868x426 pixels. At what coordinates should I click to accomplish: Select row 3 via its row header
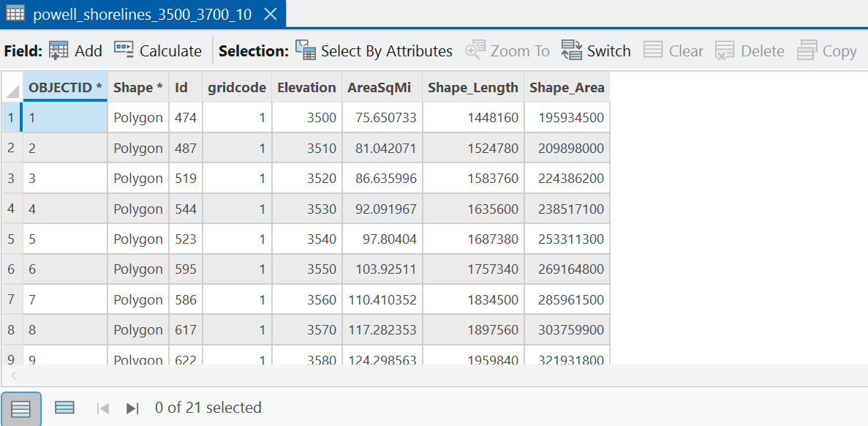tap(11, 179)
